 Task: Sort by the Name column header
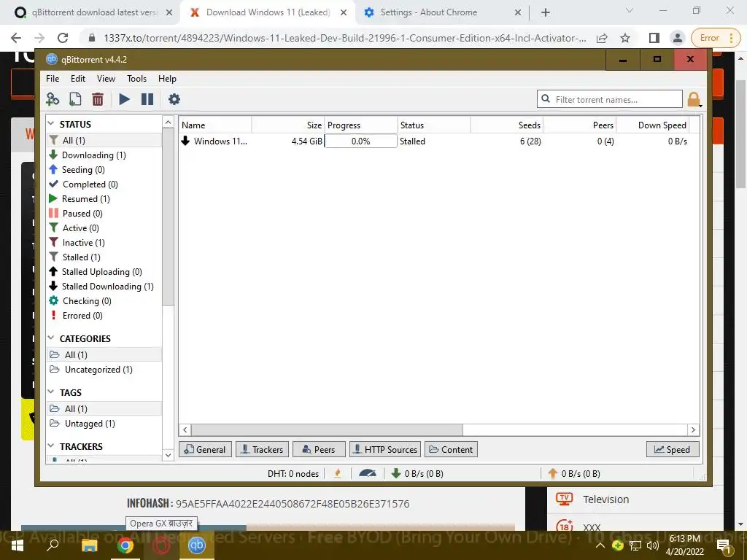click(x=215, y=125)
